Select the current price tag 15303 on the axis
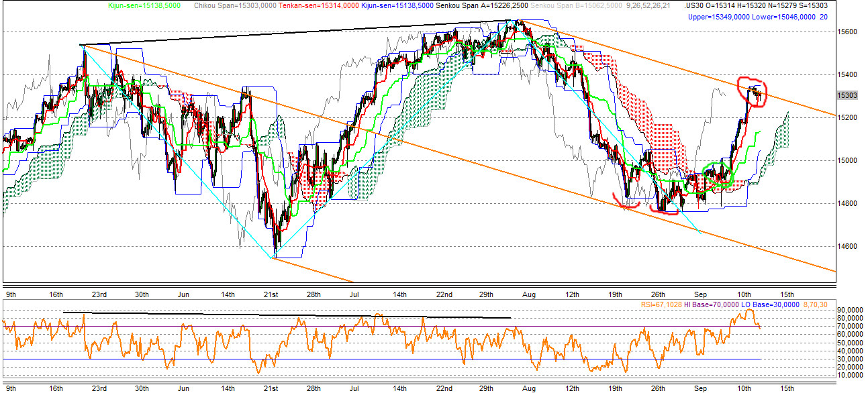The width and height of the screenshot is (868, 393). [847, 95]
